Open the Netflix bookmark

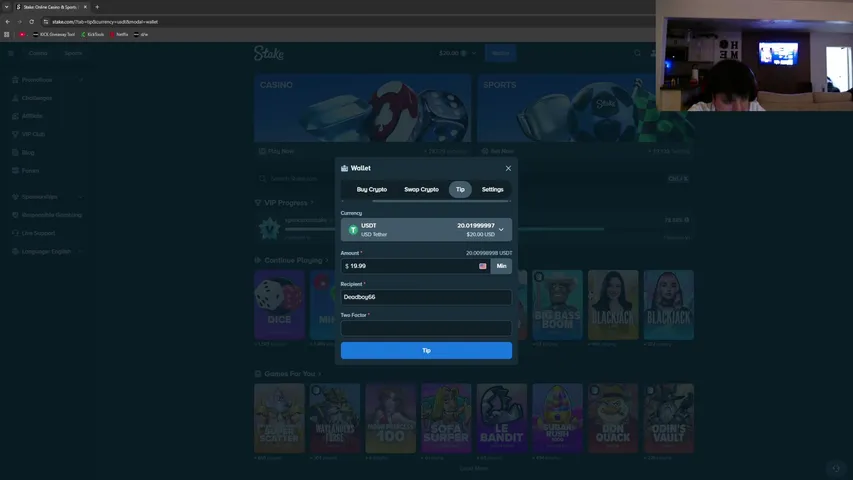point(119,34)
